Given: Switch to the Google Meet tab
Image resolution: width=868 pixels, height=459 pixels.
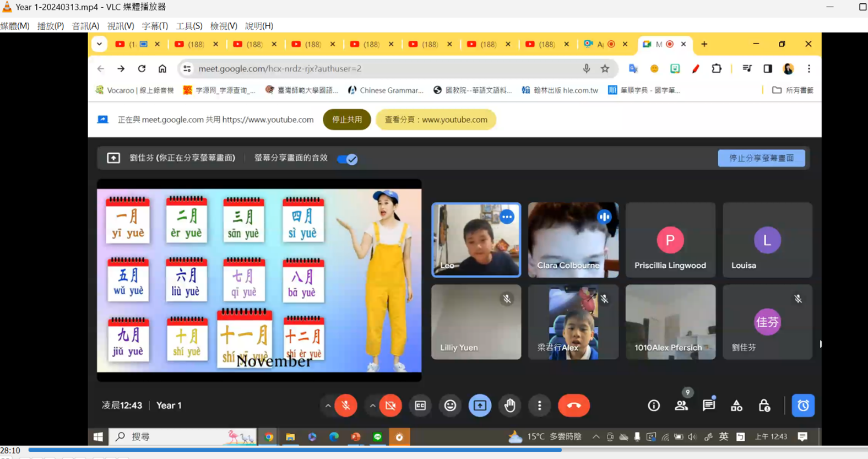Looking at the screenshot, I should point(664,44).
